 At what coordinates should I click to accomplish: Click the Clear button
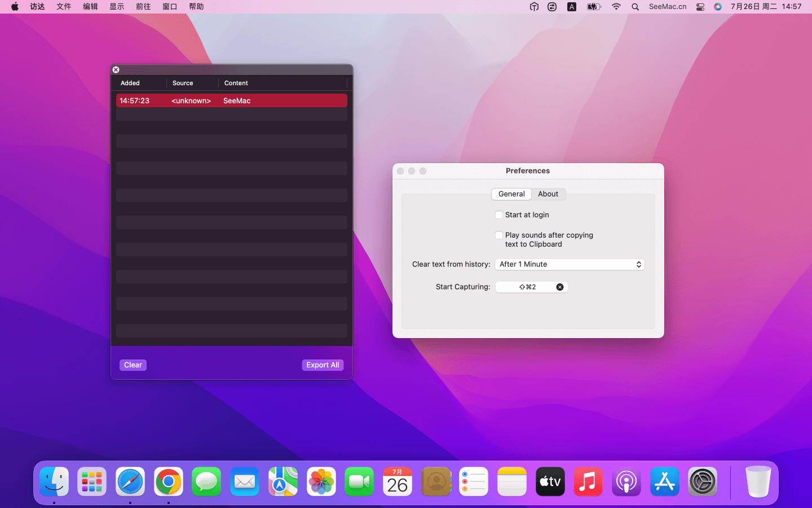133,365
